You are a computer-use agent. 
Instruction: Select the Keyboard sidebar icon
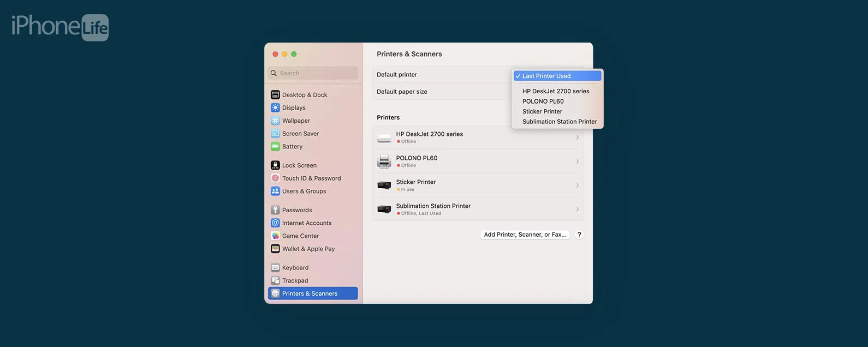pyautogui.click(x=276, y=268)
